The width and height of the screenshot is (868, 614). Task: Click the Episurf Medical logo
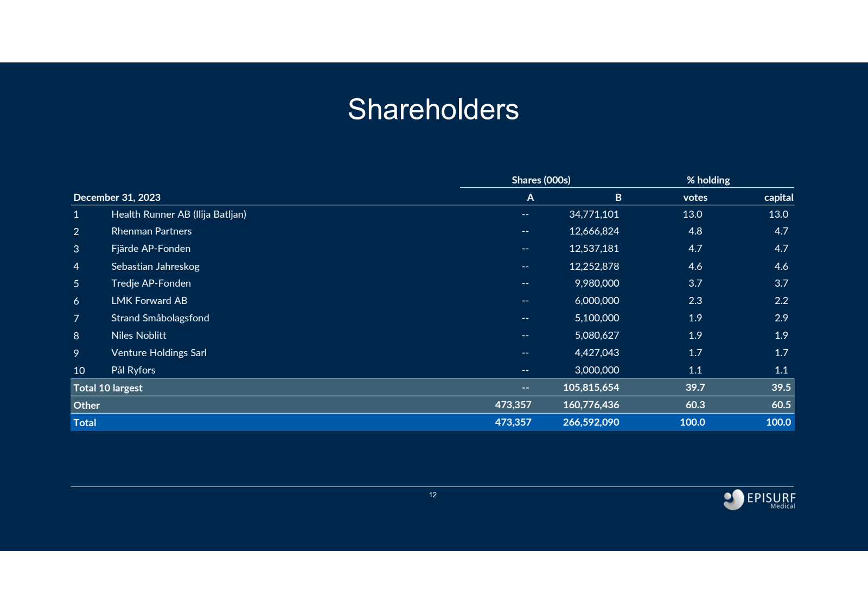click(x=759, y=499)
